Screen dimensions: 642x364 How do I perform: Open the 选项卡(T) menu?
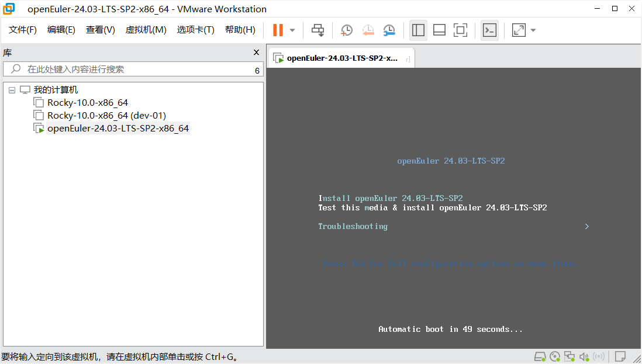tap(196, 30)
